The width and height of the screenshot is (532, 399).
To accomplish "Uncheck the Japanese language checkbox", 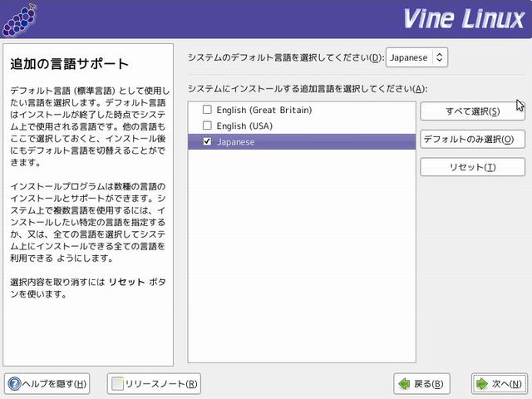I will [207, 142].
